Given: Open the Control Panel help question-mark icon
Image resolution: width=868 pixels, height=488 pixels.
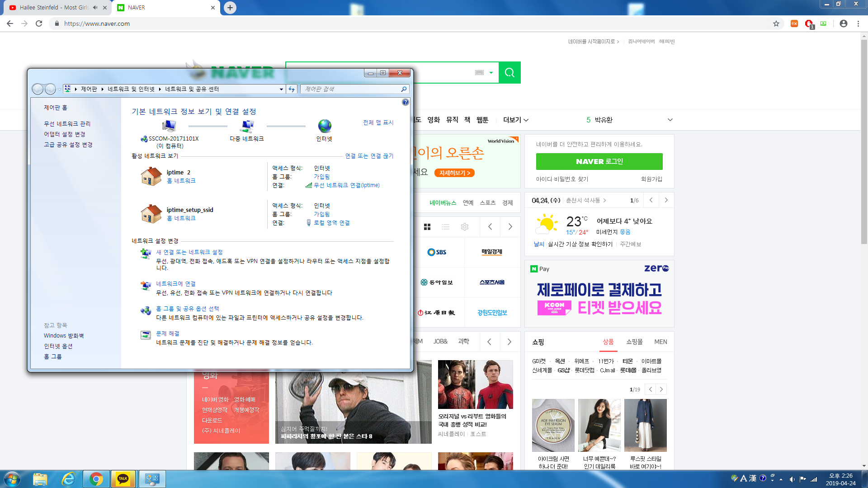Looking at the screenshot, I should coord(406,102).
